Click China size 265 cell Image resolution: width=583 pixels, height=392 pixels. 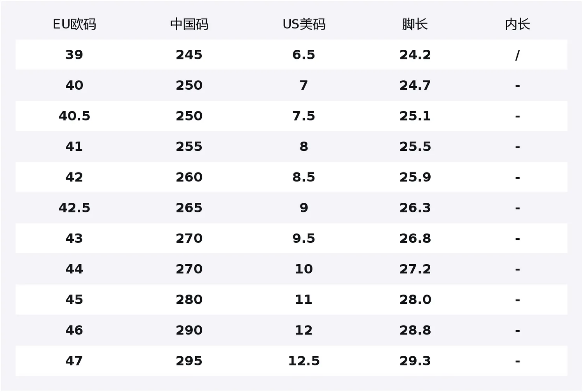[x=189, y=208]
